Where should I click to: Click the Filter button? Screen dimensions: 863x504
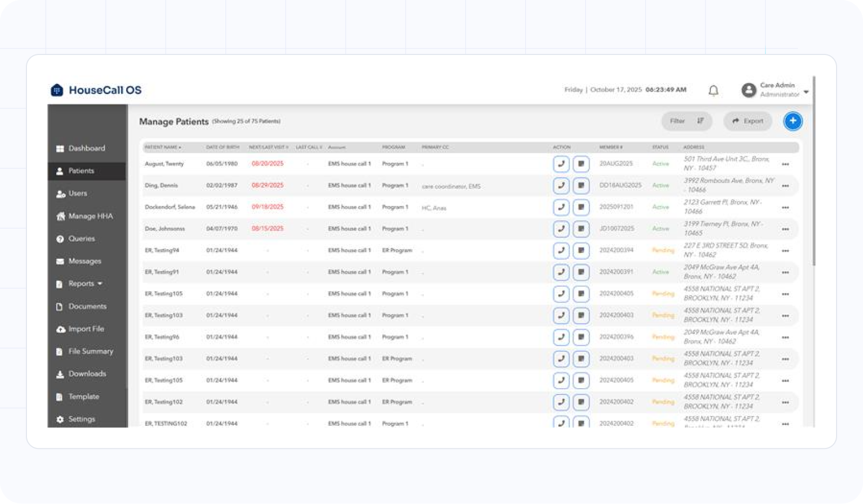click(686, 121)
